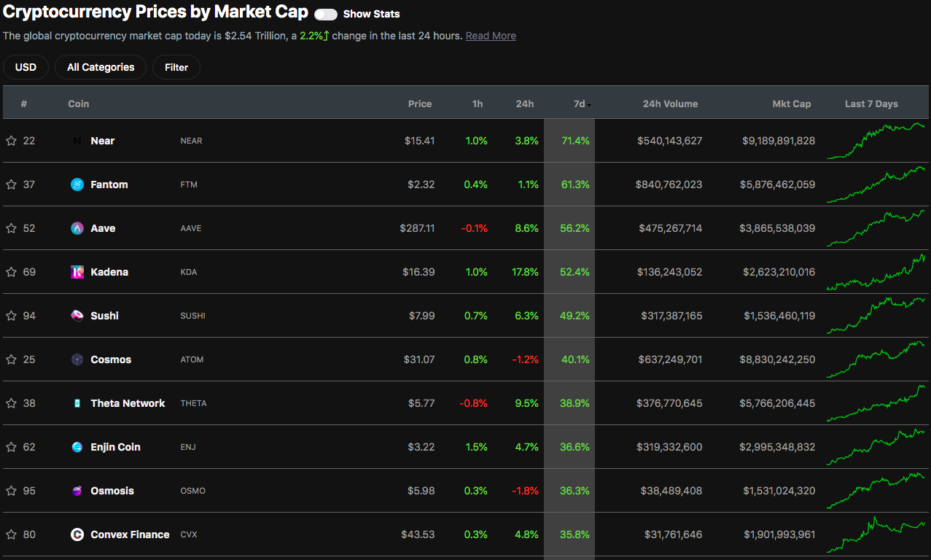
Task: Star the Convex Finance row
Action: pos(11,534)
